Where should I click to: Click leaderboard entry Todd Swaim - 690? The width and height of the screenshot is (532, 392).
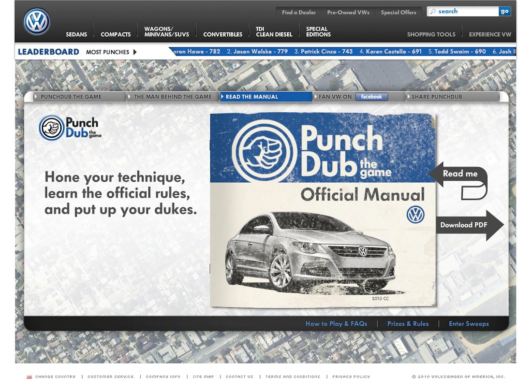[457, 52]
